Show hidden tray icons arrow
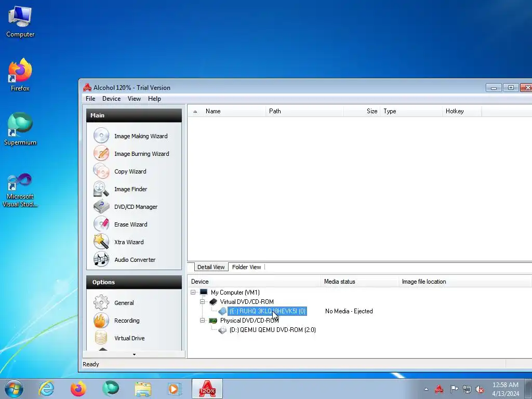 point(426,389)
